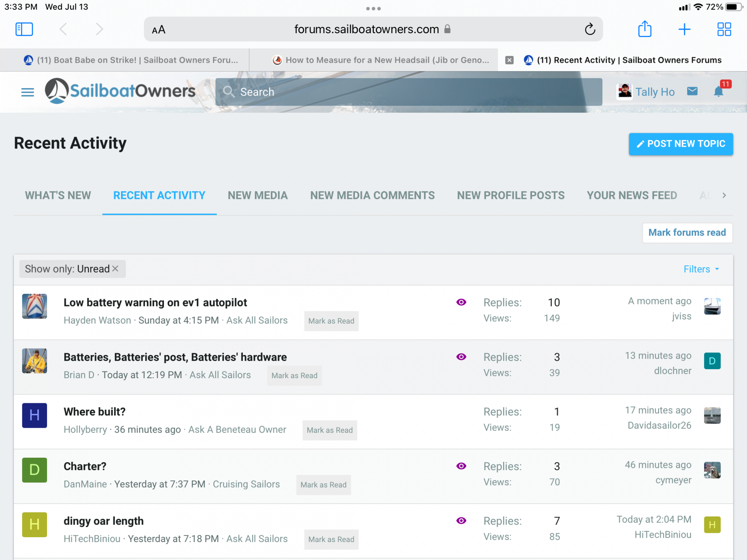Tap the forums.sailboatowners.com address bar

(x=373, y=29)
